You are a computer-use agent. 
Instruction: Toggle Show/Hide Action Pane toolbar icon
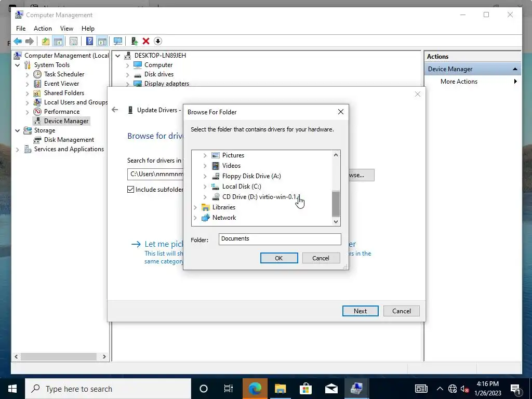(x=102, y=42)
